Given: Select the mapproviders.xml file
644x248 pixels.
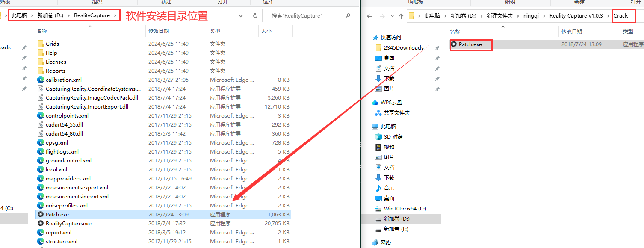Looking at the screenshot, I should [68, 178].
